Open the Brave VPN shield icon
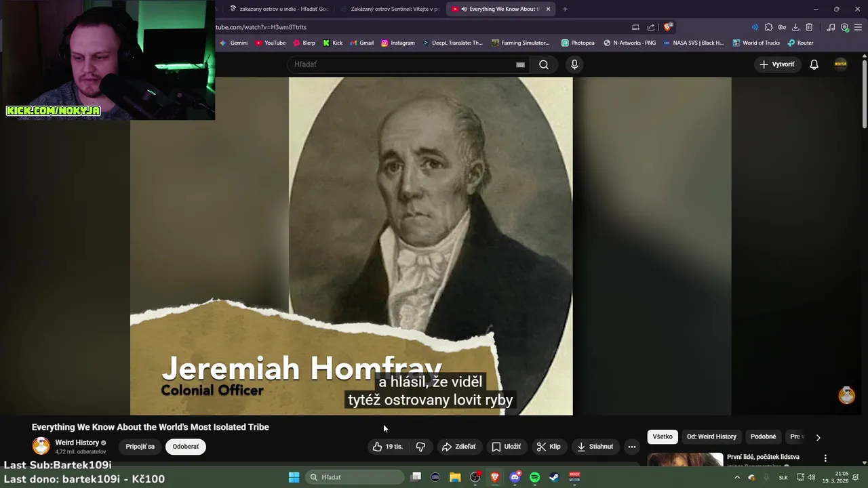This screenshot has height=488, width=868. pyautogui.click(x=845, y=27)
